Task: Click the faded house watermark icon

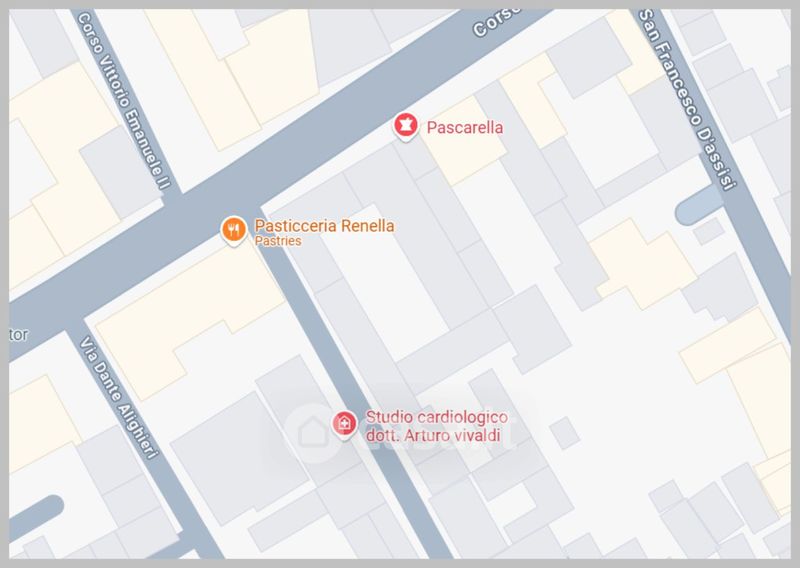Action: point(313,433)
